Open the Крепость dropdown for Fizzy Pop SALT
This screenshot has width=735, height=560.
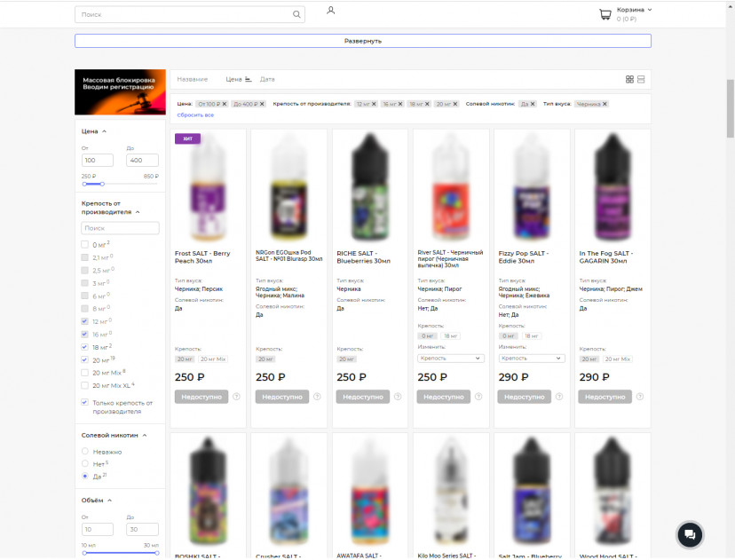click(531, 359)
